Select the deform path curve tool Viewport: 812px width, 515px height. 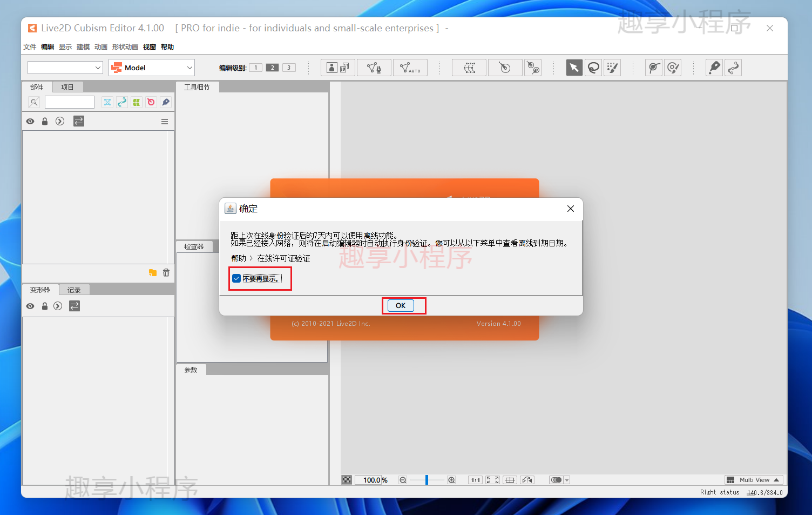pos(733,68)
